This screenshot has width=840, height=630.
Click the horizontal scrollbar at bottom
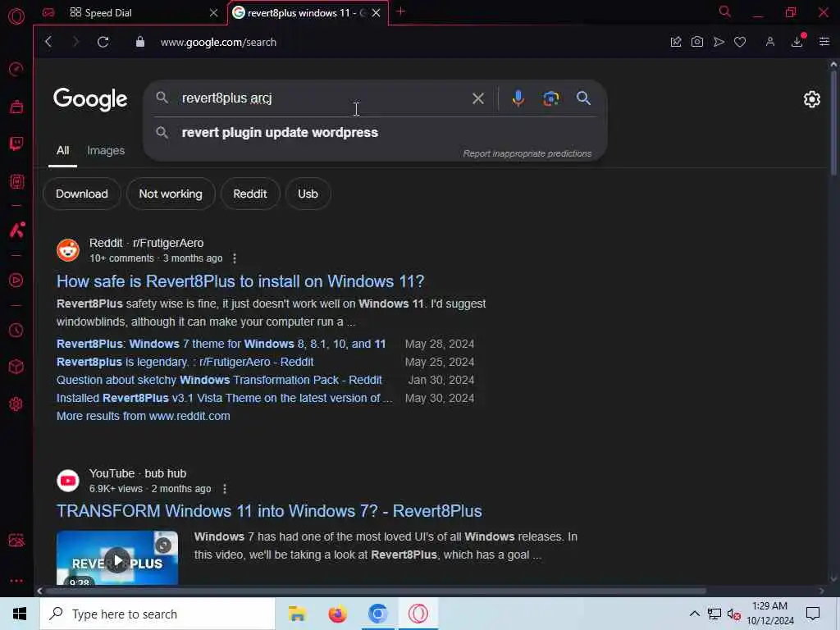[375, 591]
